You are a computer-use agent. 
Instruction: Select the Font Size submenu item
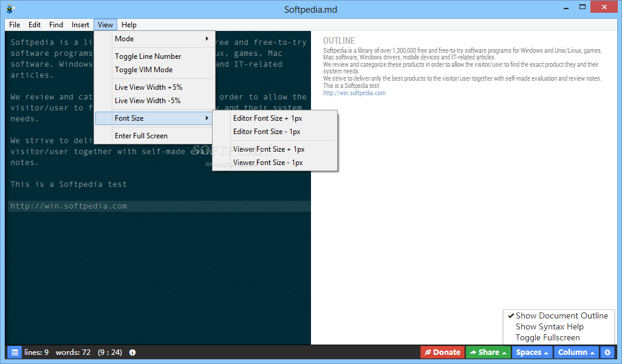coord(155,118)
